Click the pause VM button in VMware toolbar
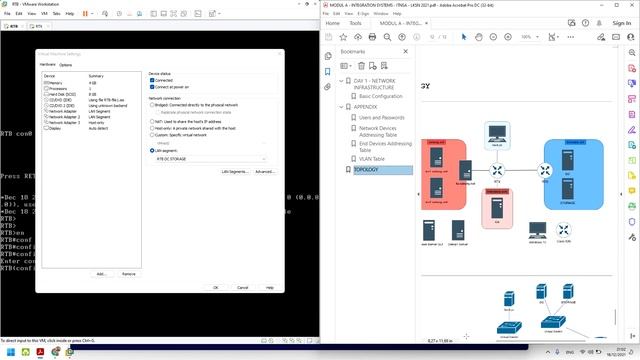This screenshot has height=360, width=640. coord(85,13)
